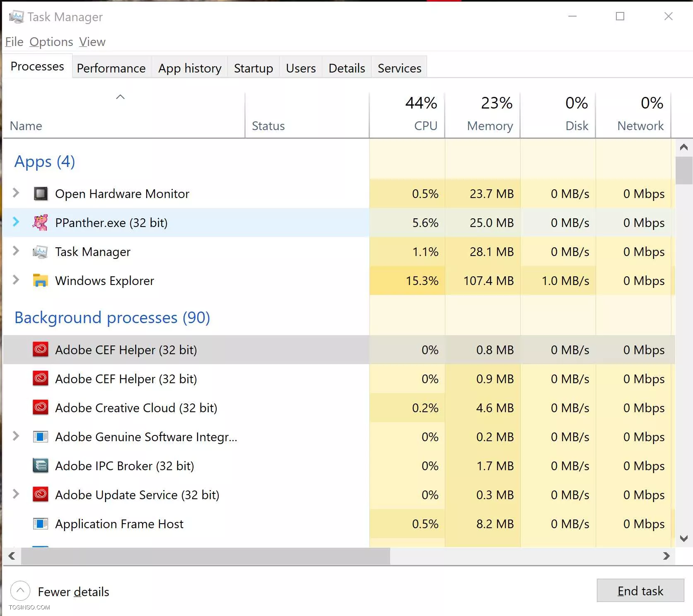Expand Adobe Update Service row
The image size is (693, 616).
(x=16, y=494)
